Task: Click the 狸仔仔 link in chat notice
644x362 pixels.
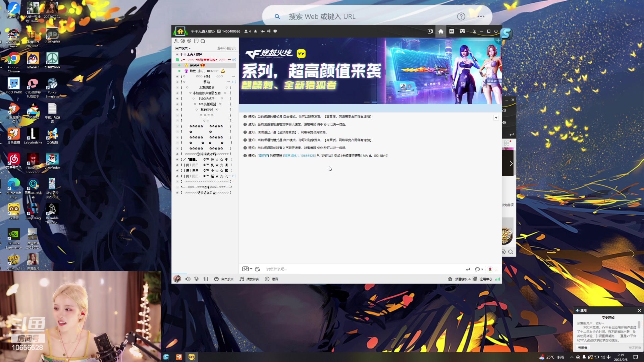Action: (263, 156)
